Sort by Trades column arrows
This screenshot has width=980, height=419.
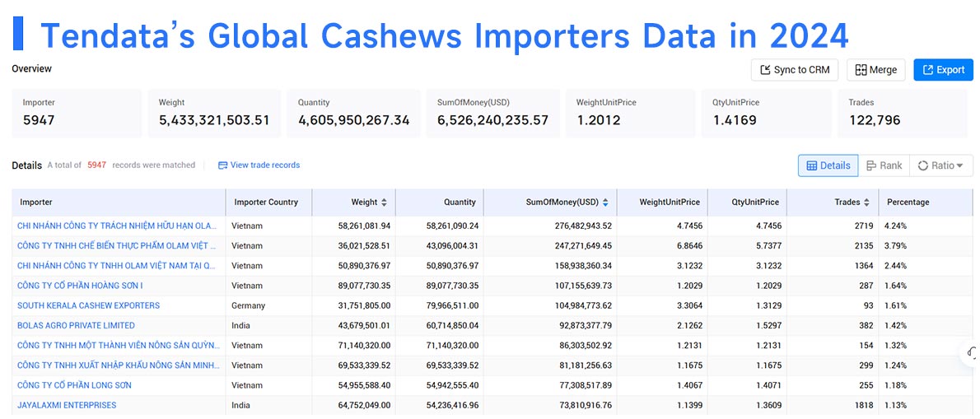(x=866, y=203)
